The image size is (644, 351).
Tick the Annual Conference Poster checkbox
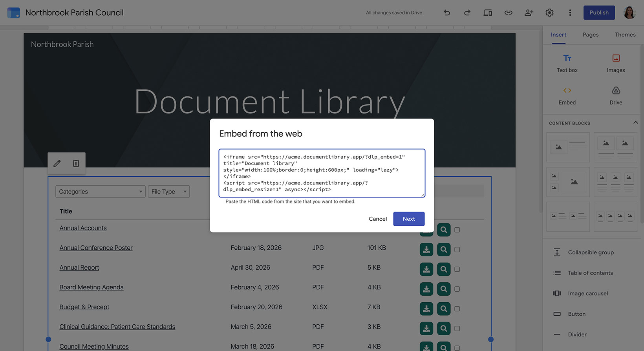click(x=457, y=249)
